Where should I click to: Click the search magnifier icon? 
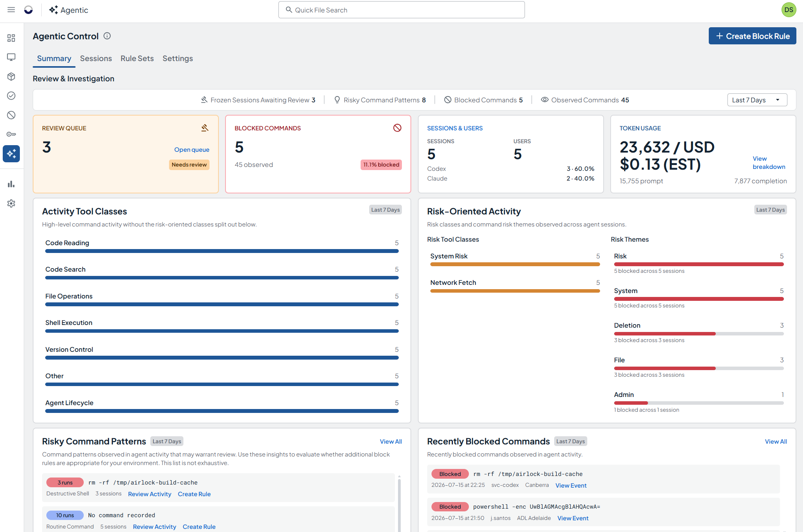pos(289,10)
